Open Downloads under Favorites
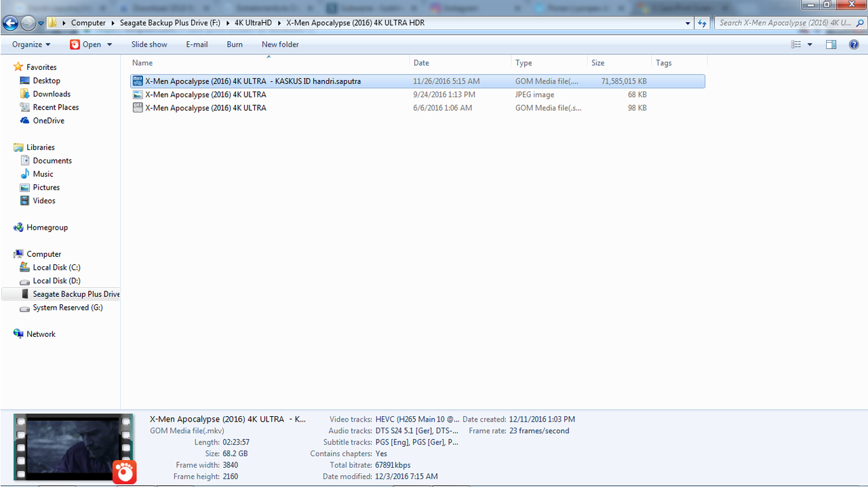Screen dimensions: 868x488 [x=52, y=94]
